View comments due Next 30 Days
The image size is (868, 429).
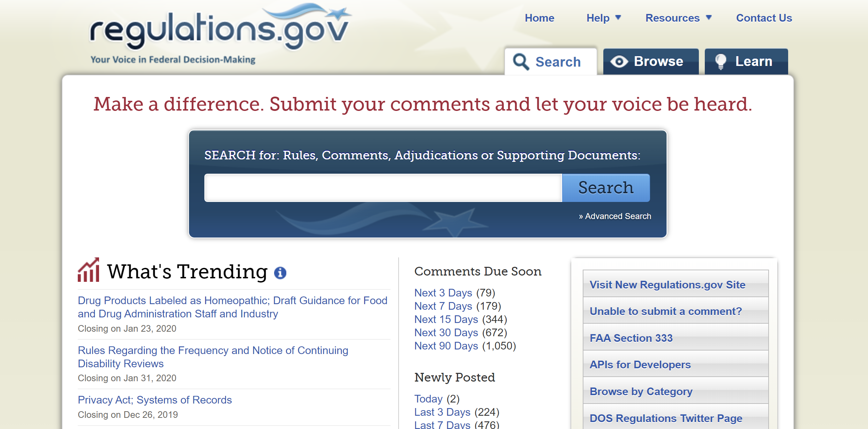pyautogui.click(x=446, y=332)
